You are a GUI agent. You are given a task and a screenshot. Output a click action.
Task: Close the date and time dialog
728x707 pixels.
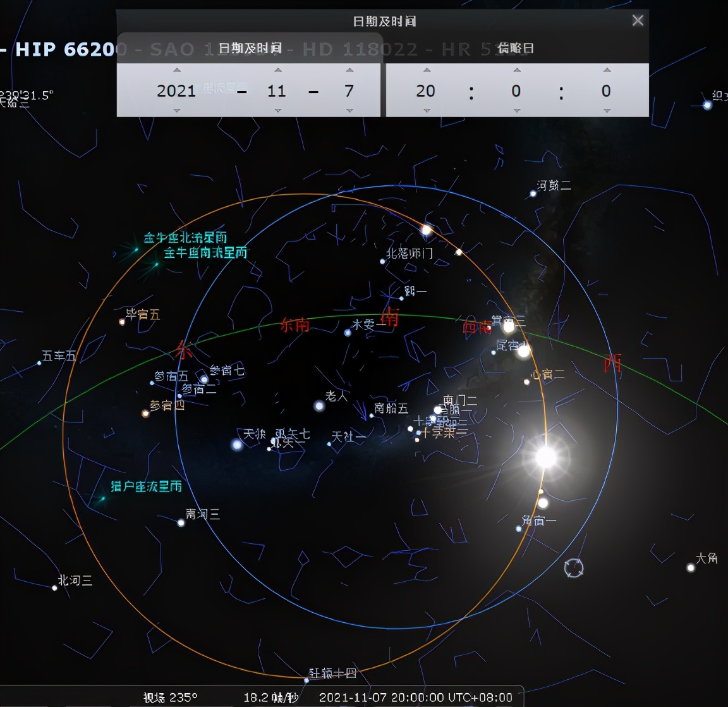[x=638, y=20]
